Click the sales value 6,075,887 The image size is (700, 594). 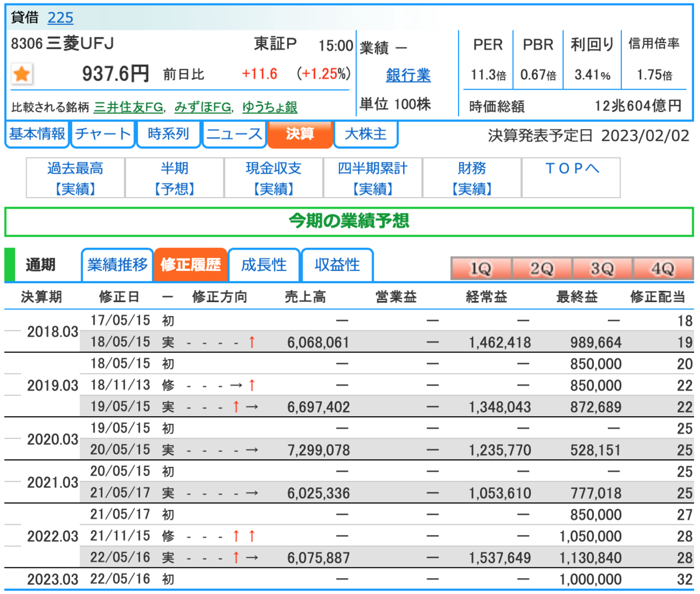tap(318, 558)
